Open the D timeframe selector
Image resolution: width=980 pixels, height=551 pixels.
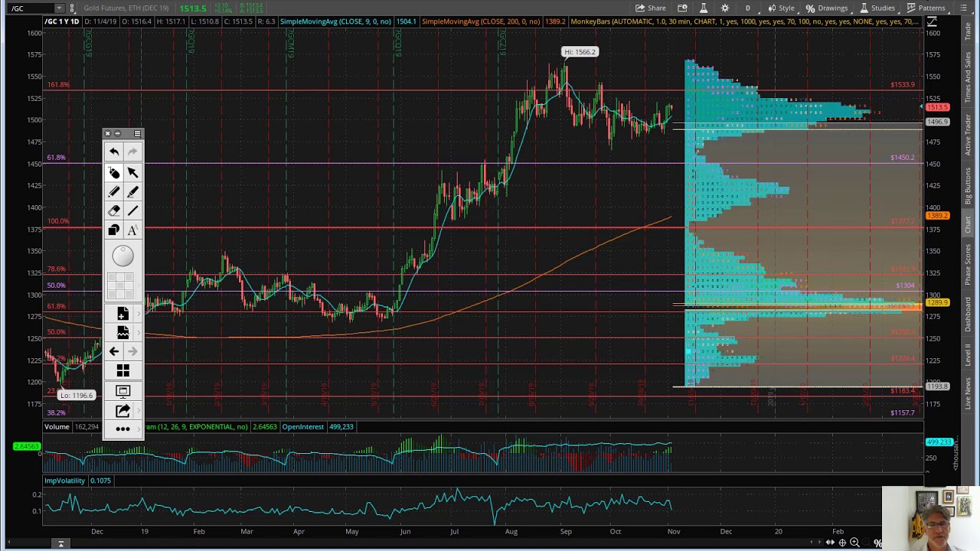748,8
